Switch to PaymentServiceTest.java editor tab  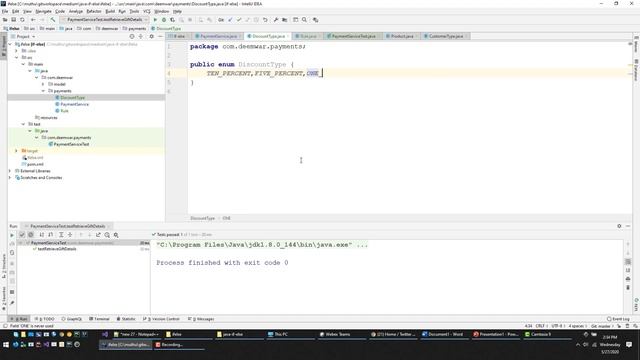353,36
